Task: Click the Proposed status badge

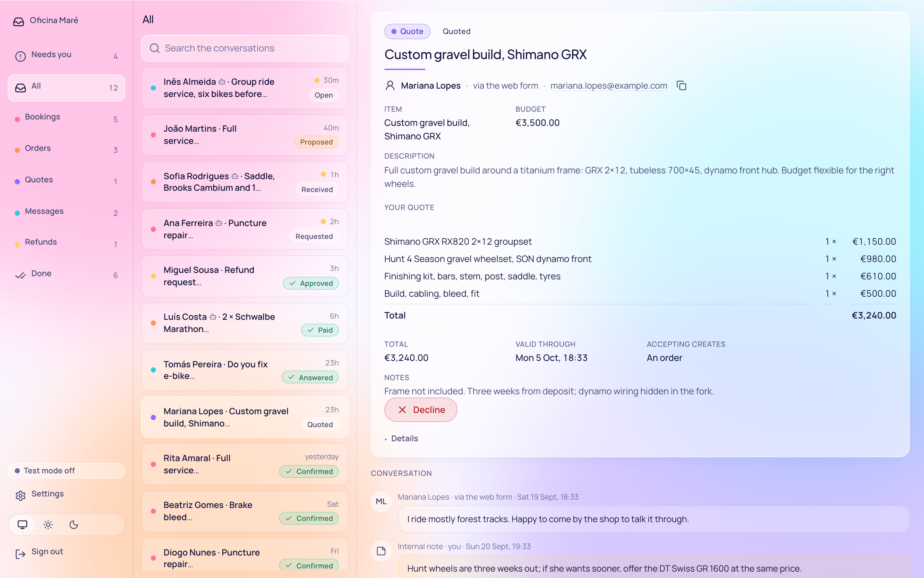Action: (316, 142)
